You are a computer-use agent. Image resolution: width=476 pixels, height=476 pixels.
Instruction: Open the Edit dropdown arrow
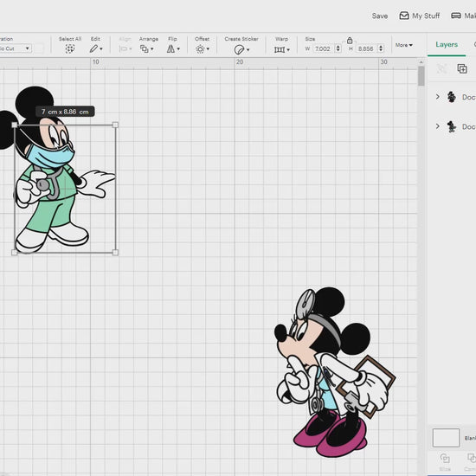(x=101, y=48)
